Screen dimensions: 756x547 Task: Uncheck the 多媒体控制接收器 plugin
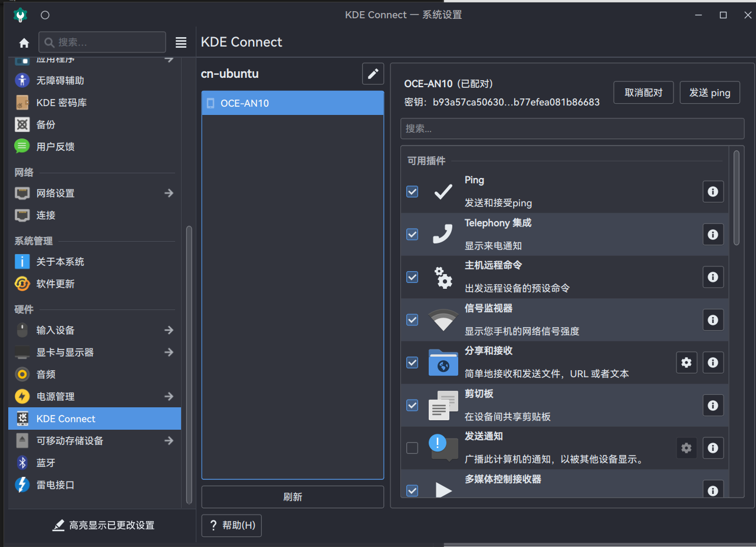(412, 490)
